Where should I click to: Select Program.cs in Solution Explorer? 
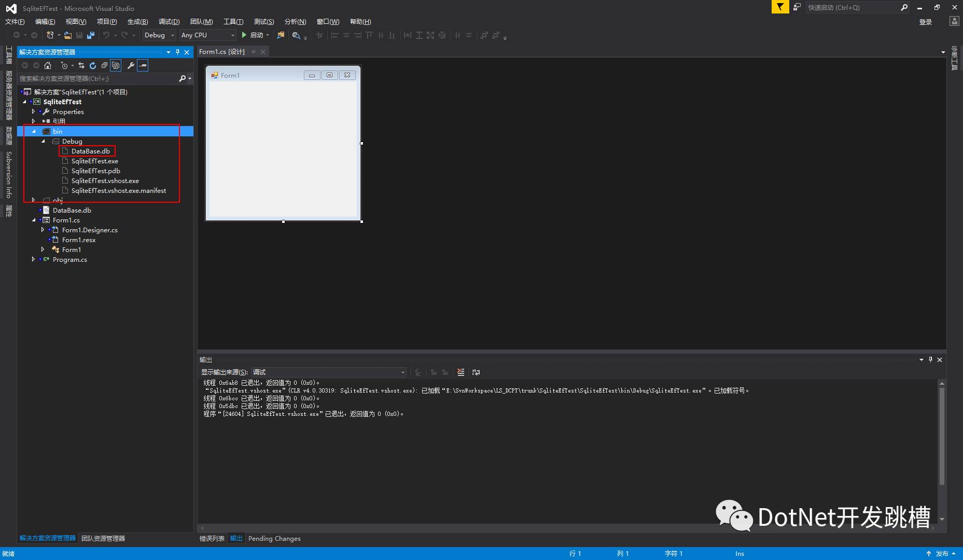[69, 259]
